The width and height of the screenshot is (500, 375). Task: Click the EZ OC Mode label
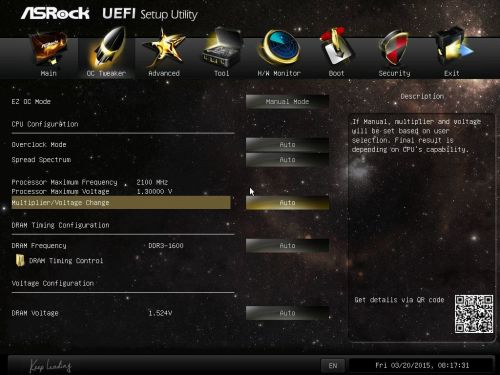click(x=31, y=102)
